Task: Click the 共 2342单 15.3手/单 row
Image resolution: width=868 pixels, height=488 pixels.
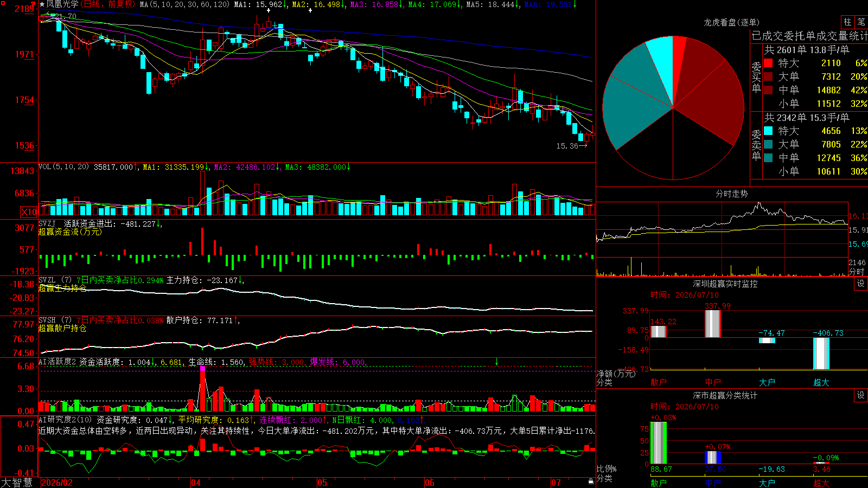Action: pyautogui.click(x=807, y=117)
